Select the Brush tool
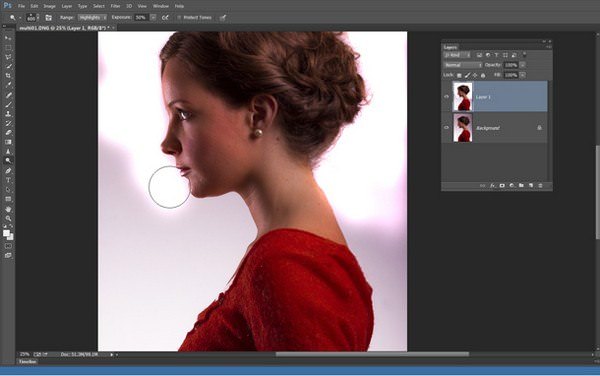Image resolution: width=600 pixels, height=376 pixels. [8, 104]
